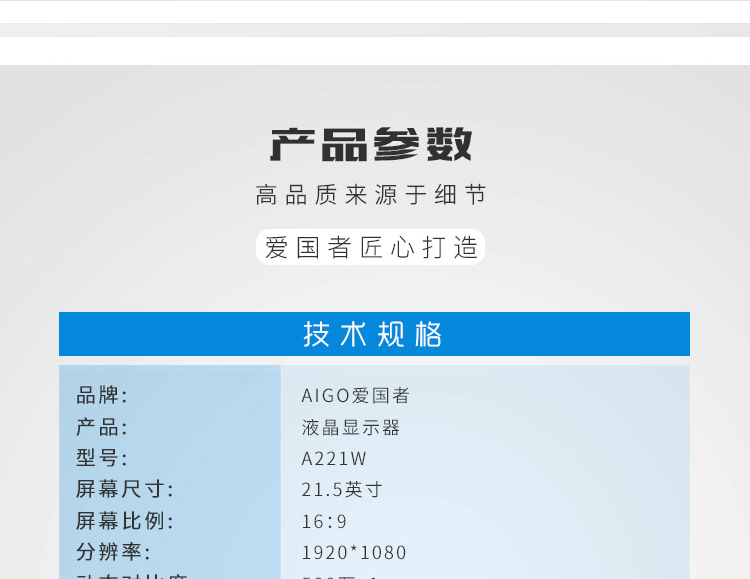Viewport: 750px width, 579px height.
Task: Select the 分辨率: label
Action: 113,552
